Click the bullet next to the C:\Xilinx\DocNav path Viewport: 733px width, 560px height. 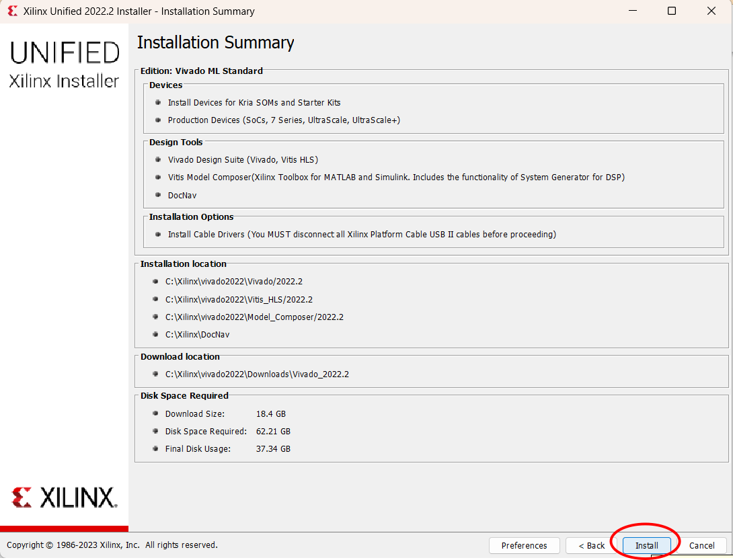pyautogui.click(x=156, y=334)
